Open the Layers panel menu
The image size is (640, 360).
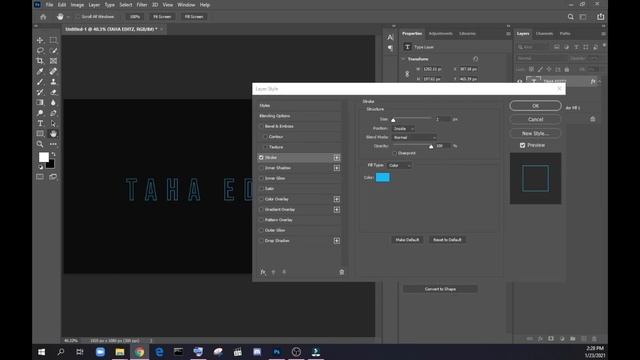(603, 34)
